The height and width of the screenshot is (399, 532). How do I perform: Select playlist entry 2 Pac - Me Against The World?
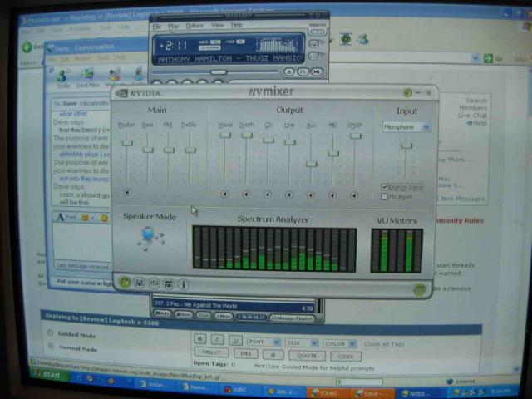point(234,306)
